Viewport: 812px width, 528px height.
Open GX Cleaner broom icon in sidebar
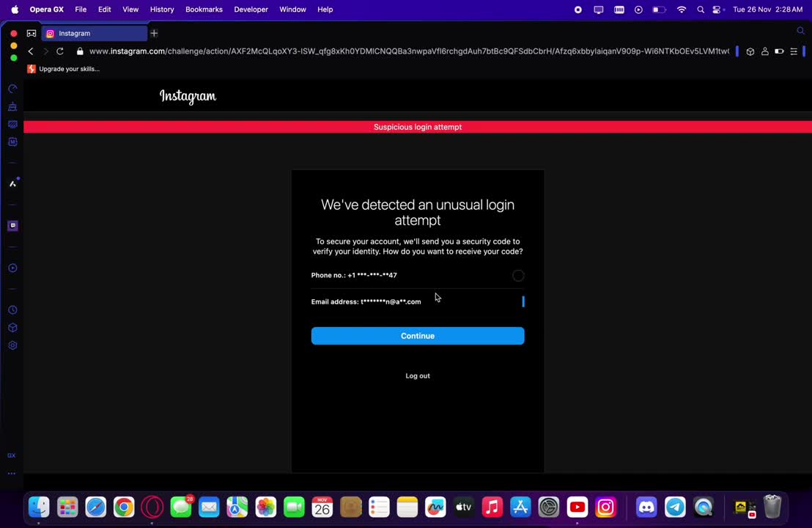click(x=12, y=107)
